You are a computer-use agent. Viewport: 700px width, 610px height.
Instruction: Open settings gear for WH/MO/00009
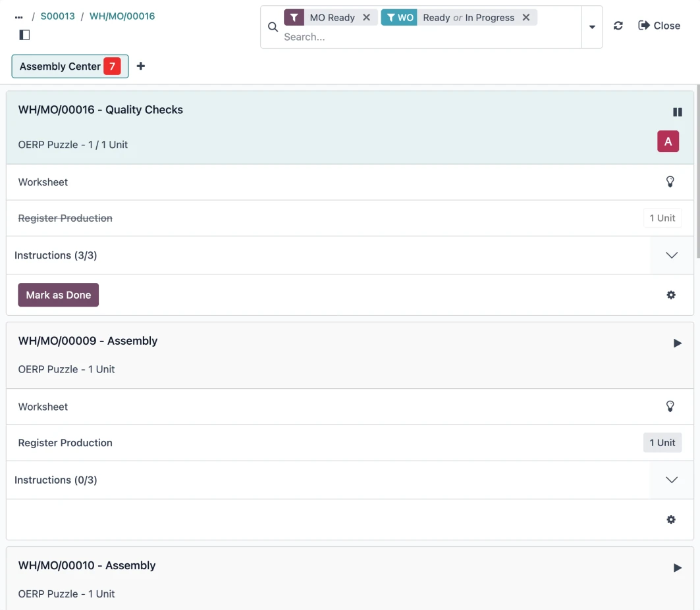point(670,519)
